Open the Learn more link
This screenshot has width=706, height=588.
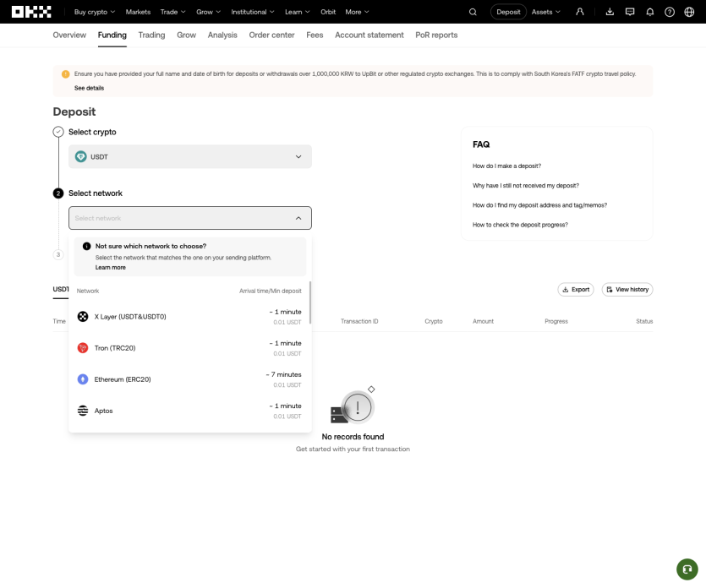click(110, 267)
